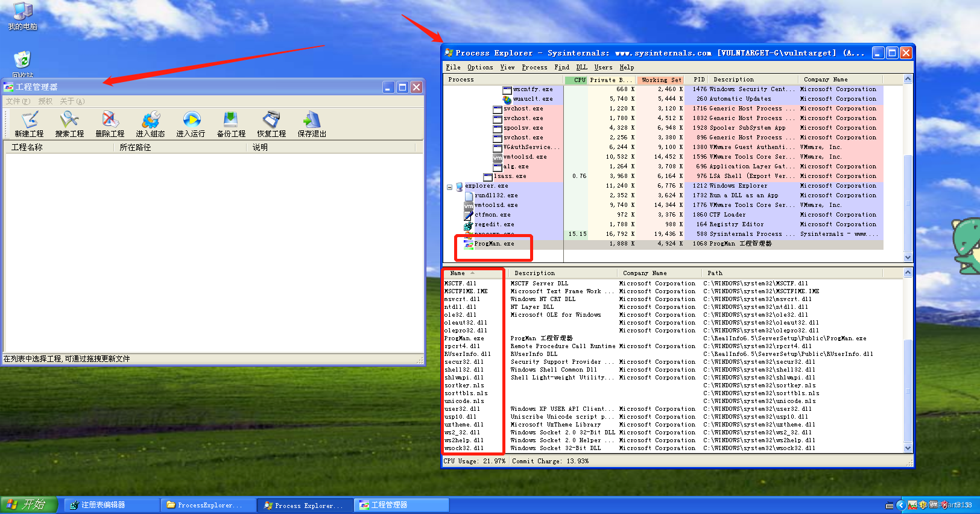Viewport: 980px width, 514px height.
Task: Click the 新建工程 toolbar icon
Action: tap(29, 124)
